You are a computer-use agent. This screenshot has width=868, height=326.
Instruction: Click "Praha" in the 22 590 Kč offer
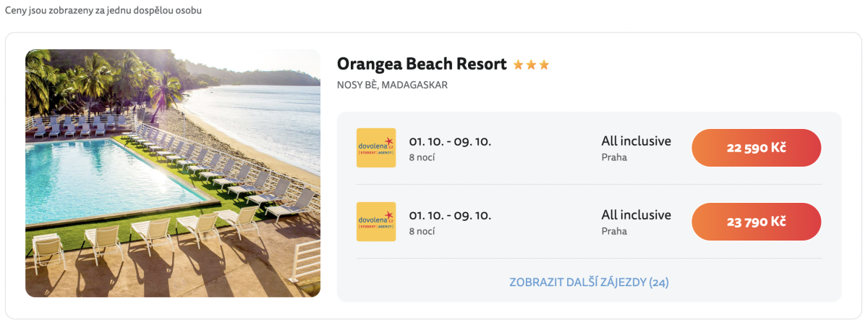coord(614,157)
